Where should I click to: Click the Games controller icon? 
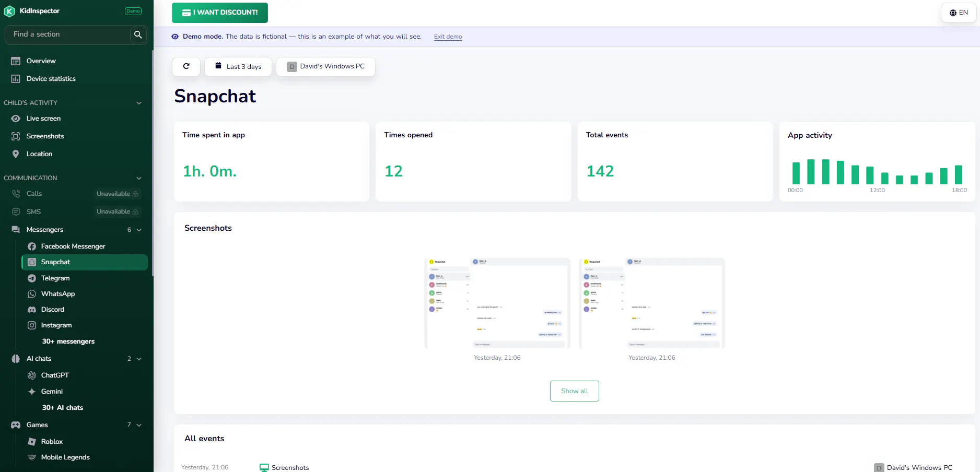16,425
